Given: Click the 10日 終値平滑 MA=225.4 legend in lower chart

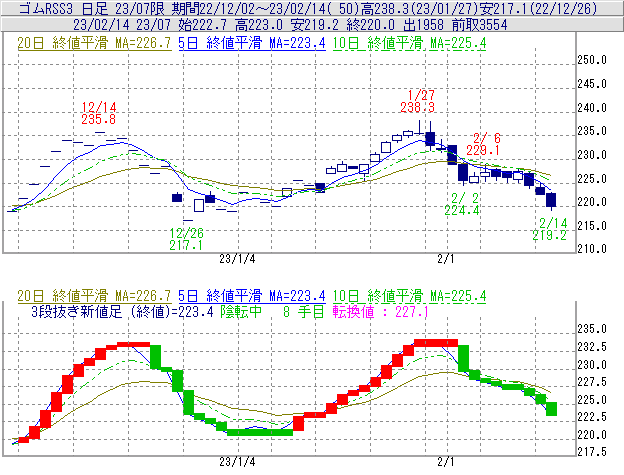Looking at the screenshot, I should coord(409,296).
